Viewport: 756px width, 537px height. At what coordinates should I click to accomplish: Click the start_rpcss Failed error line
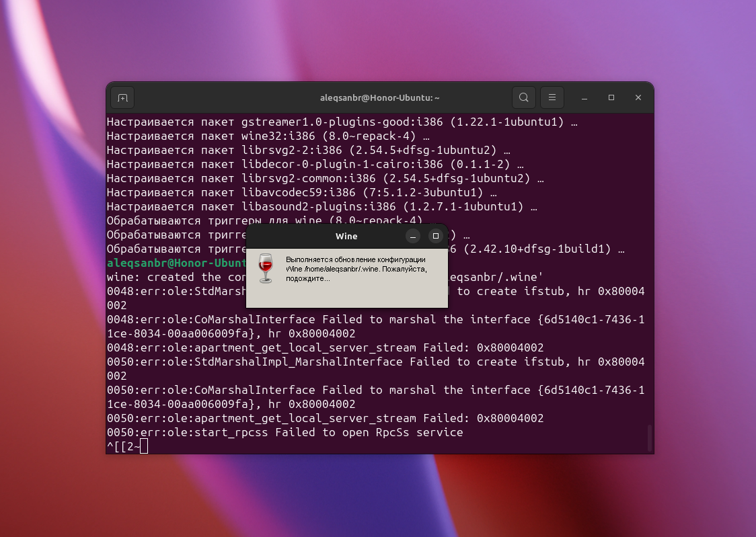285,432
